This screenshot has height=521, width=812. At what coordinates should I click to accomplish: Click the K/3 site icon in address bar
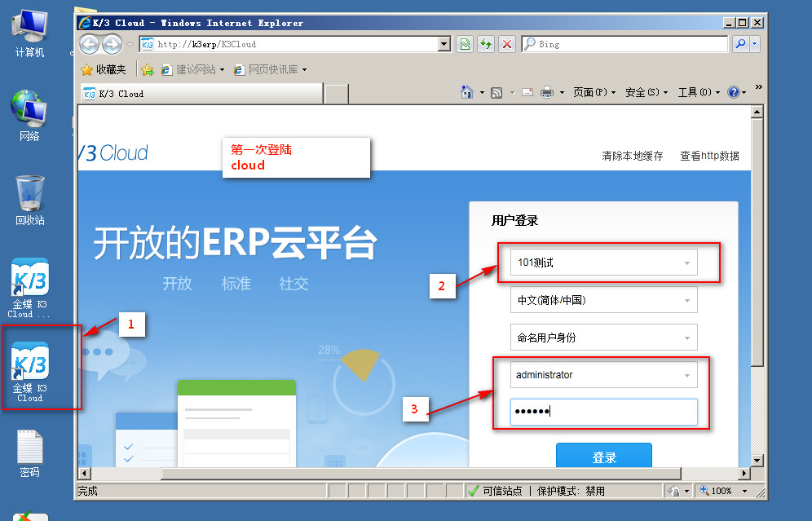point(148,45)
